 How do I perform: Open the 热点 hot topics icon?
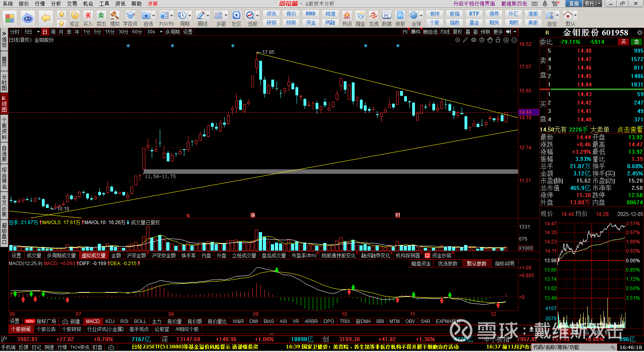pyautogui.click(x=347, y=16)
